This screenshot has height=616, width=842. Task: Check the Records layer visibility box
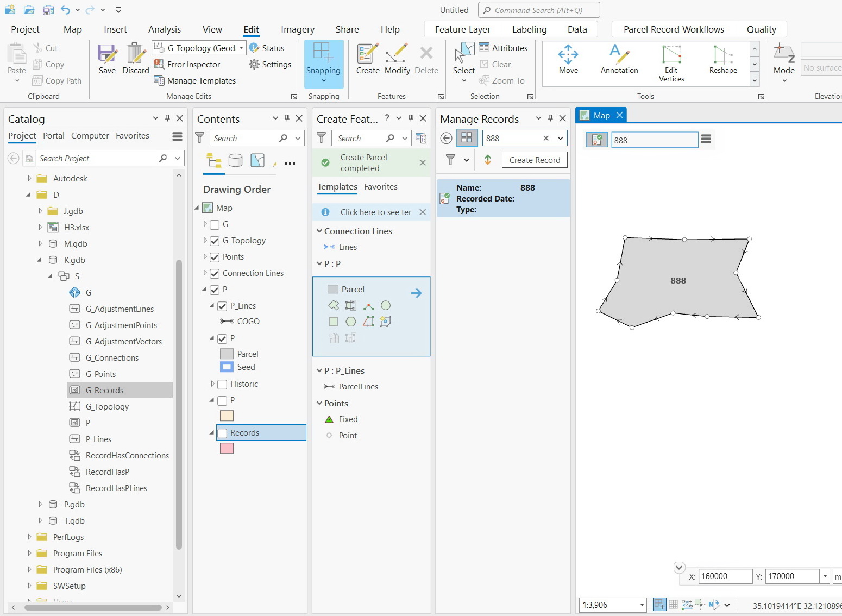[222, 432]
